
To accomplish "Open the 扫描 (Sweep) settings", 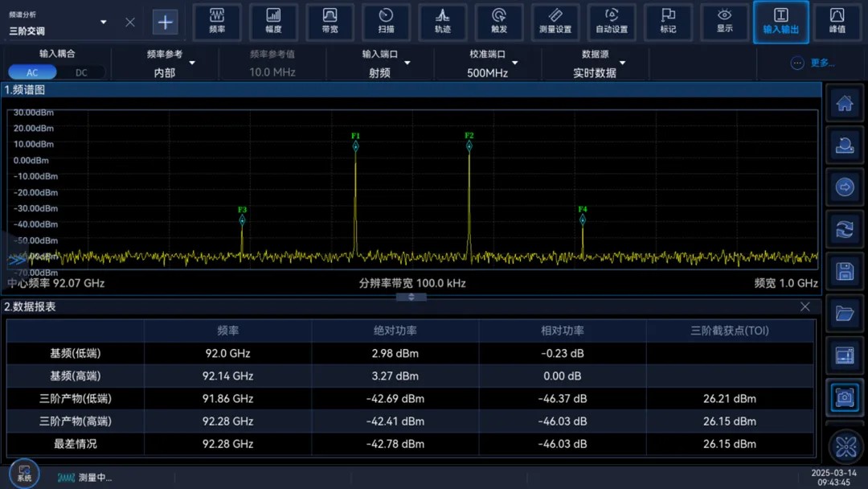I will coord(386,22).
